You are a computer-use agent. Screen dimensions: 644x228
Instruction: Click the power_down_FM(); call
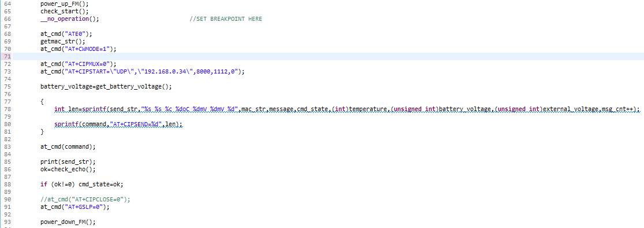(x=68, y=222)
